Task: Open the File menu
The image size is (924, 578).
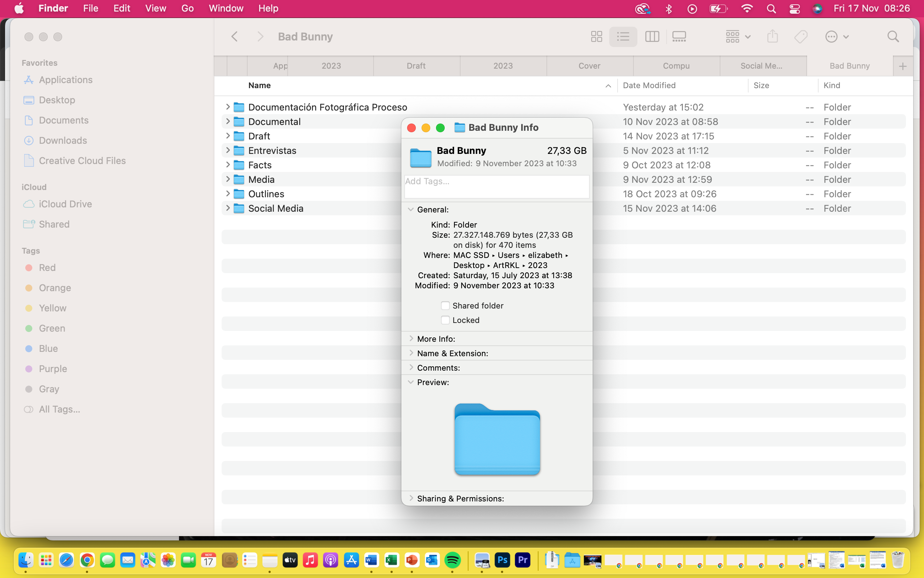Action: tap(91, 8)
